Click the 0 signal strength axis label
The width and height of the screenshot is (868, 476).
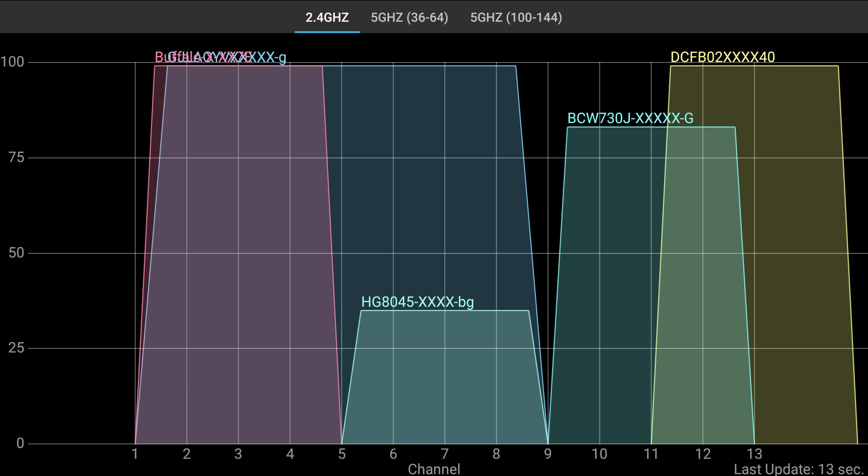coord(20,443)
